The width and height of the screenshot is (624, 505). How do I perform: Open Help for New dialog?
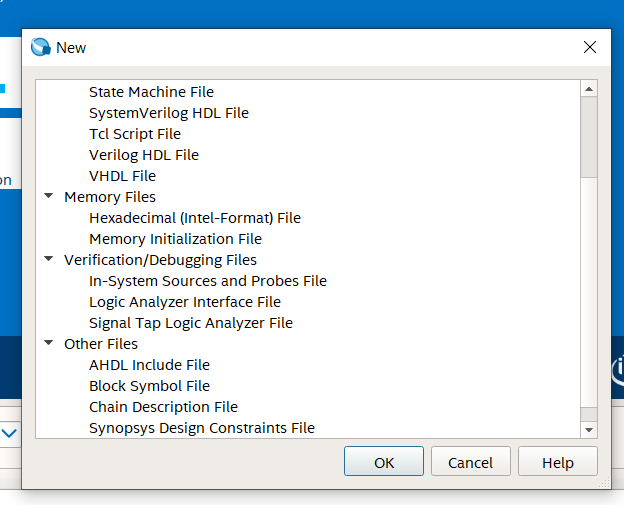(x=557, y=462)
